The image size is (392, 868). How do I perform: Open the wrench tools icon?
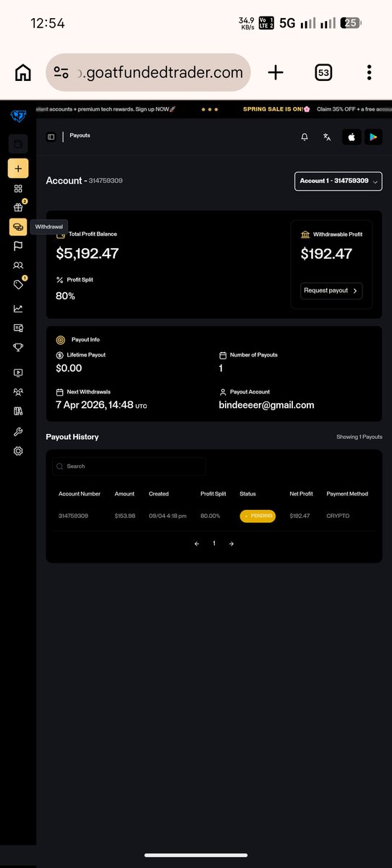point(18,432)
